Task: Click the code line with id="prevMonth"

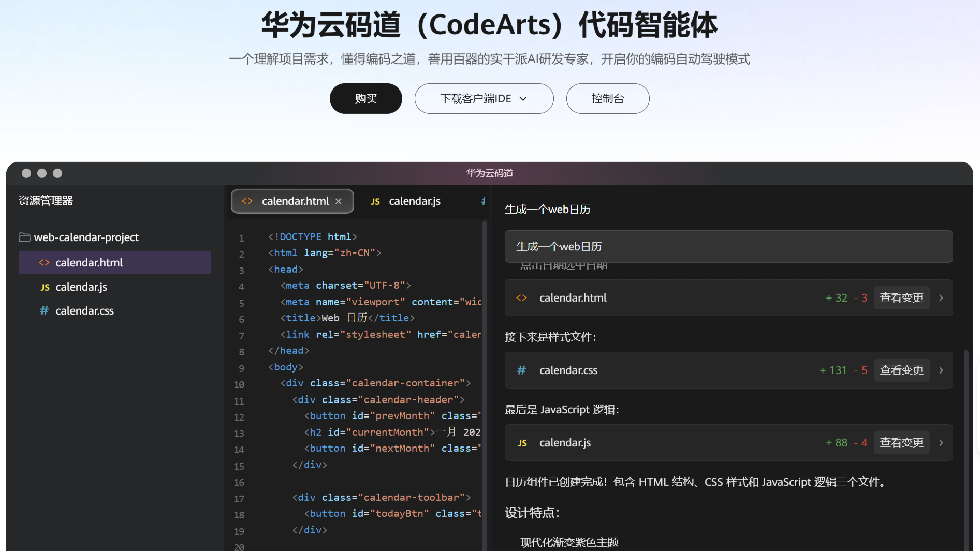Action: [393, 415]
